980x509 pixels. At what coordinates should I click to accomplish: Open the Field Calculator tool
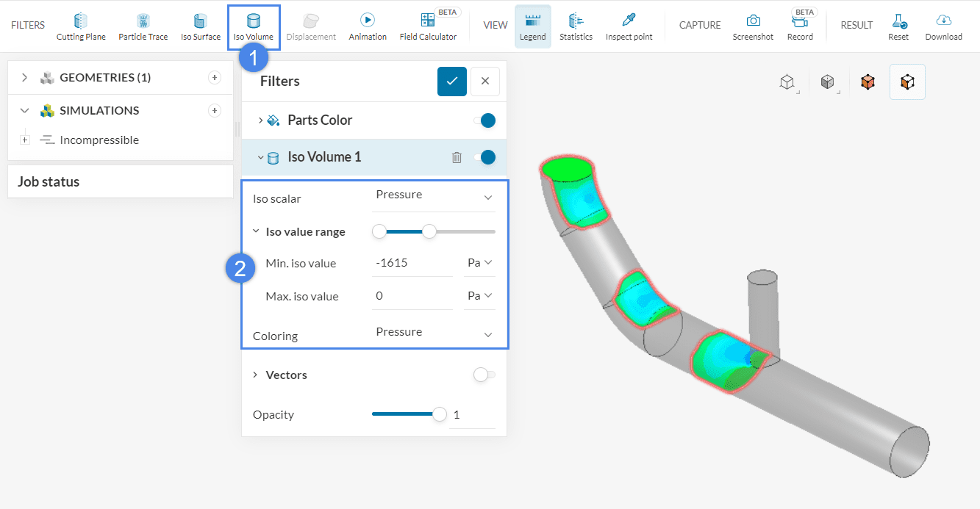click(428, 26)
